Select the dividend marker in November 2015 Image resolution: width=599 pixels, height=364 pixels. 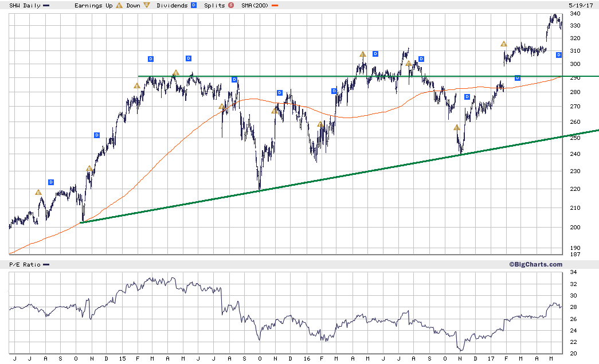280,93
